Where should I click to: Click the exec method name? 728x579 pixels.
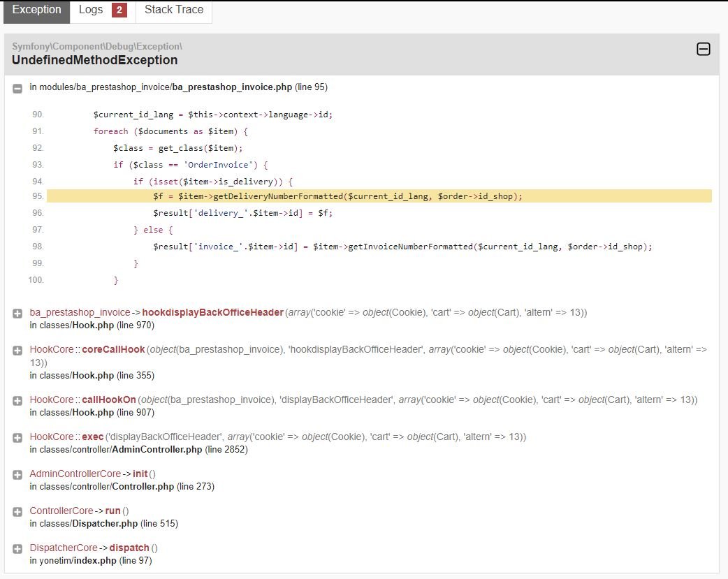[x=92, y=437]
